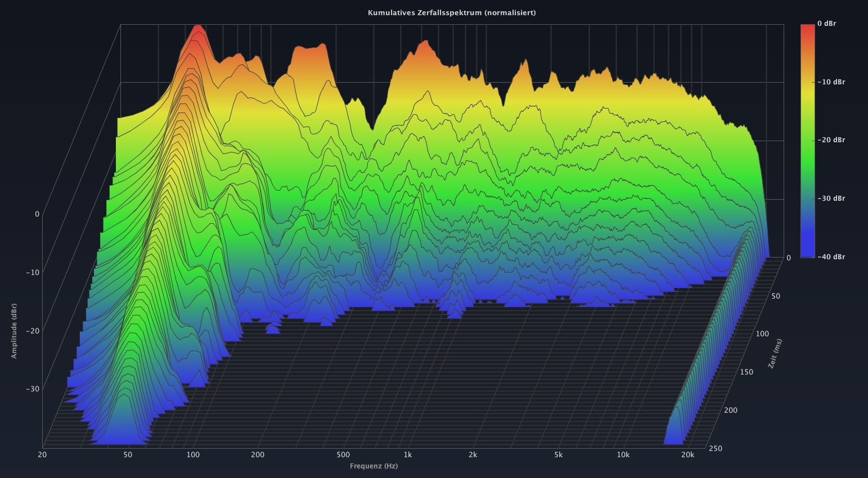
Task: Select the −20 dBr color legend label
Action: pyautogui.click(x=831, y=140)
